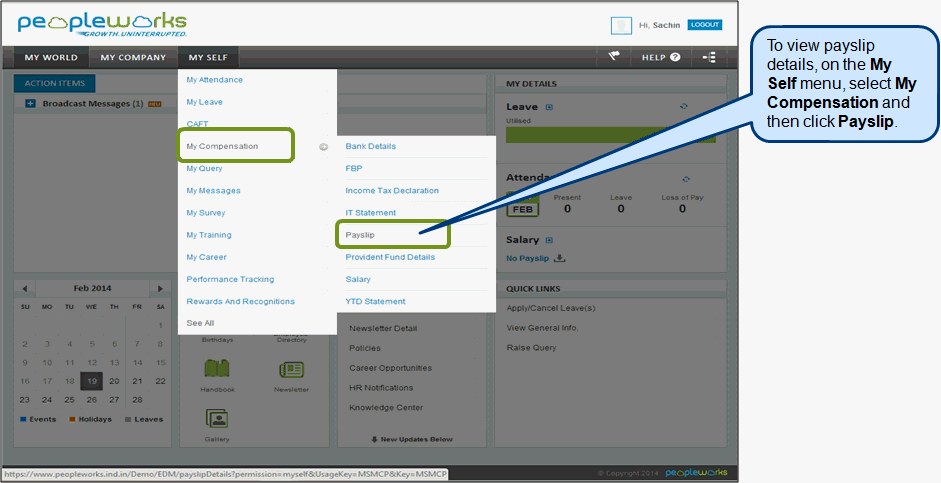Expand the Leave section plus icon
Image resolution: width=941 pixels, height=483 pixels.
549,107
